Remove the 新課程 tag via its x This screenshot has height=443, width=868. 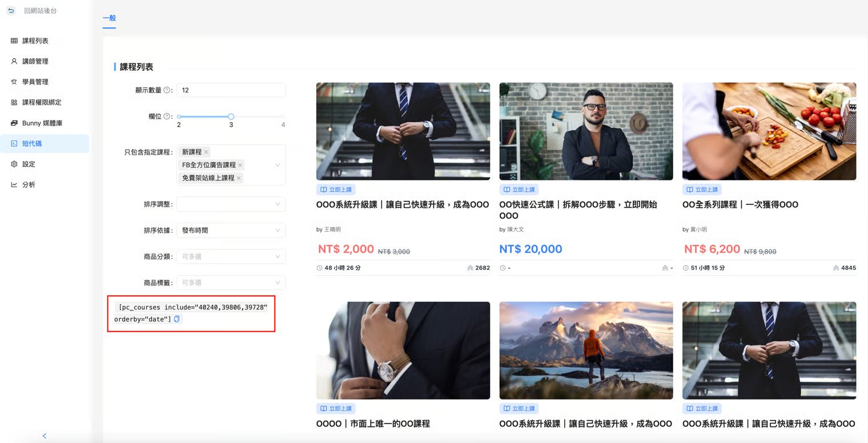coord(206,152)
